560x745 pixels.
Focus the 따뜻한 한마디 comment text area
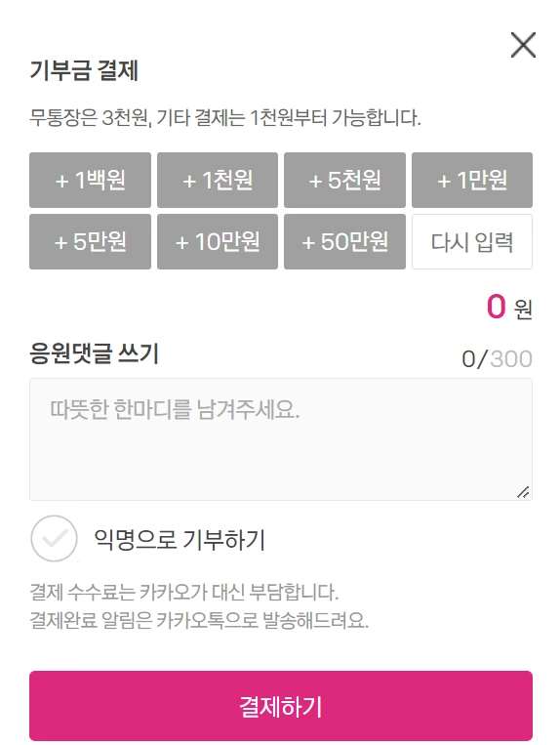281,439
